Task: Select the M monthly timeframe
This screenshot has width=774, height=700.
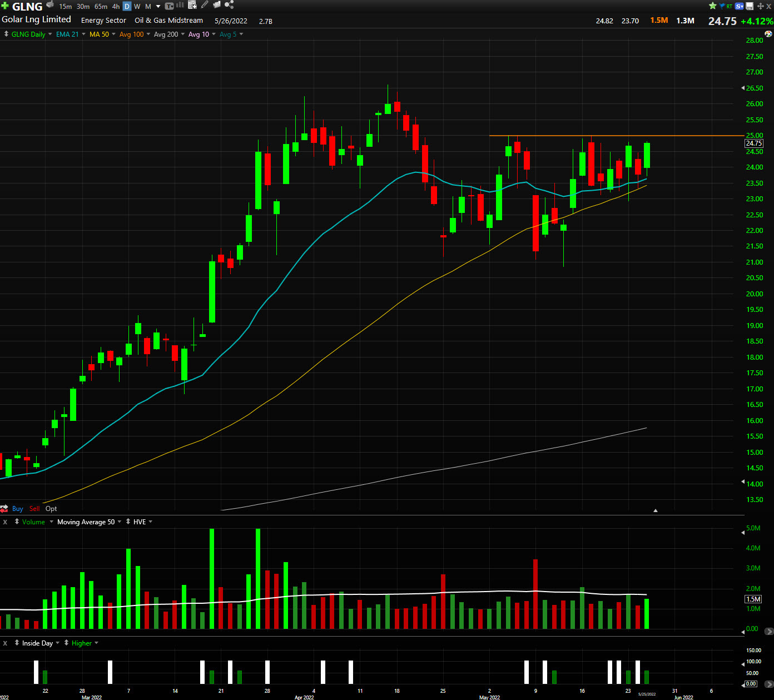Action: (x=148, y=7)
